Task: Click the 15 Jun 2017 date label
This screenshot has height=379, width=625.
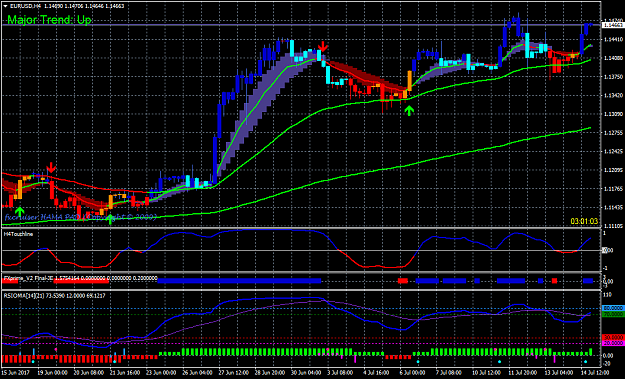Action: pyautogui.click(x=16, y=373)
